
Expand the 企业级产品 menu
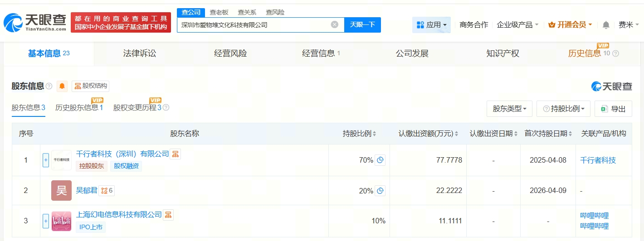[x=517, y=25]
